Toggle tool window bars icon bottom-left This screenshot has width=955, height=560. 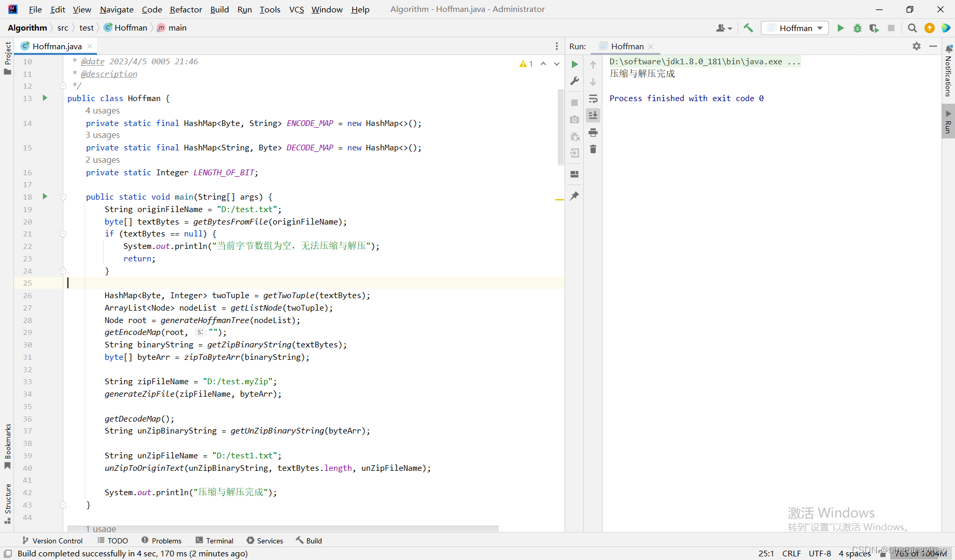tap(8, 553)
